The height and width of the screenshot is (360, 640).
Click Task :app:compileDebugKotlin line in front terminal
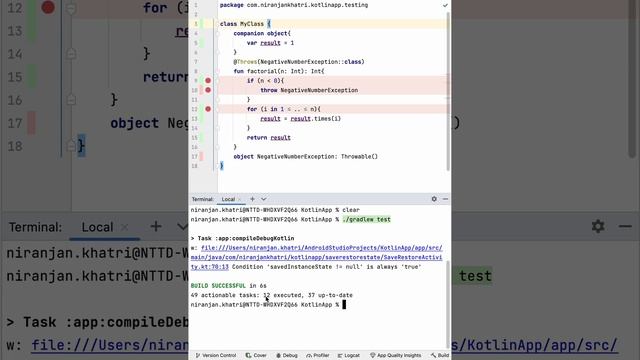click(242, 238)
